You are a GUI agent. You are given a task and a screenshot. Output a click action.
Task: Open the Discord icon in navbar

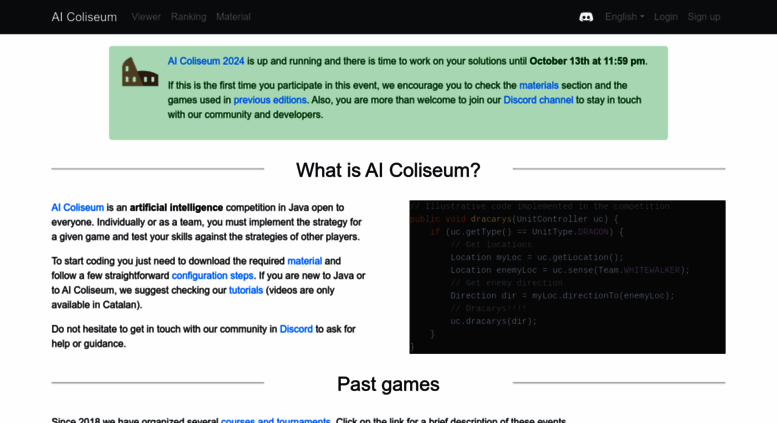586,17
